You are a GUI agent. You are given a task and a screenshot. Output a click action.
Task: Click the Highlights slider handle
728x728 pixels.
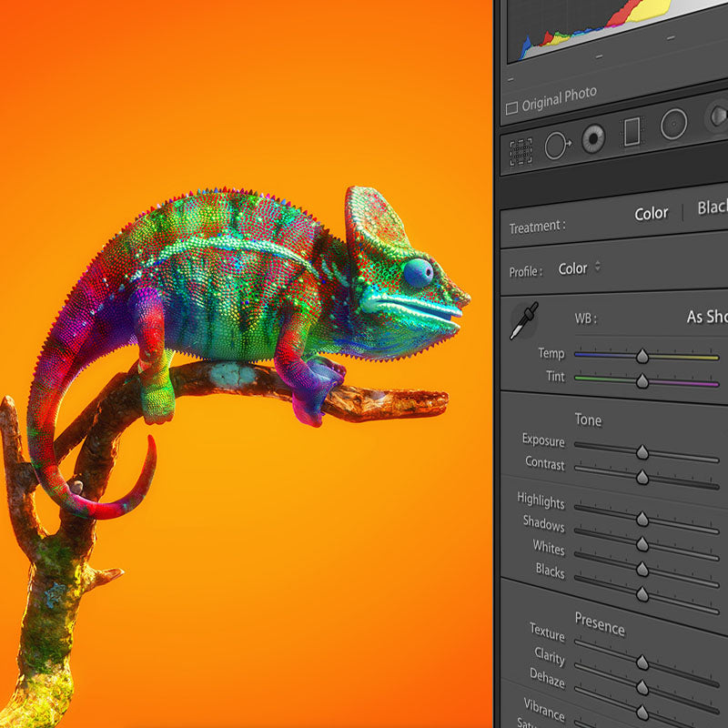click(x=642, y=519)
